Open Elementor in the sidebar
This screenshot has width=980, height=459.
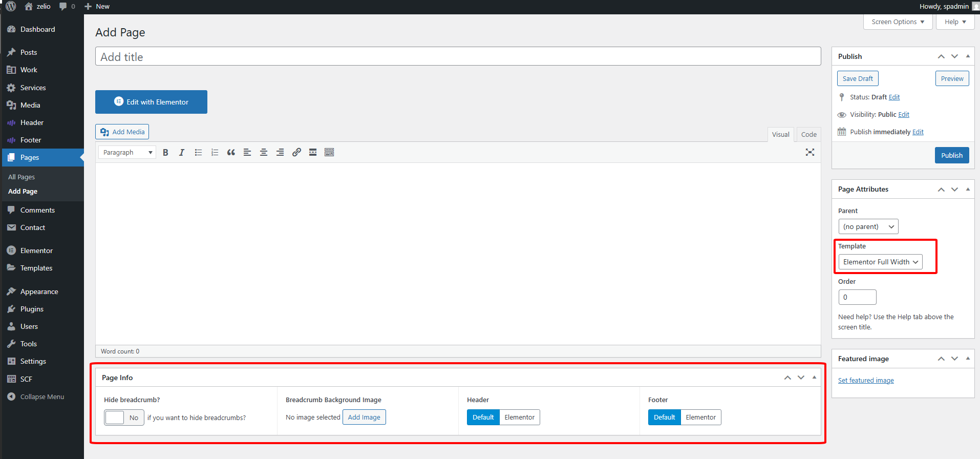tap(42, 251)
